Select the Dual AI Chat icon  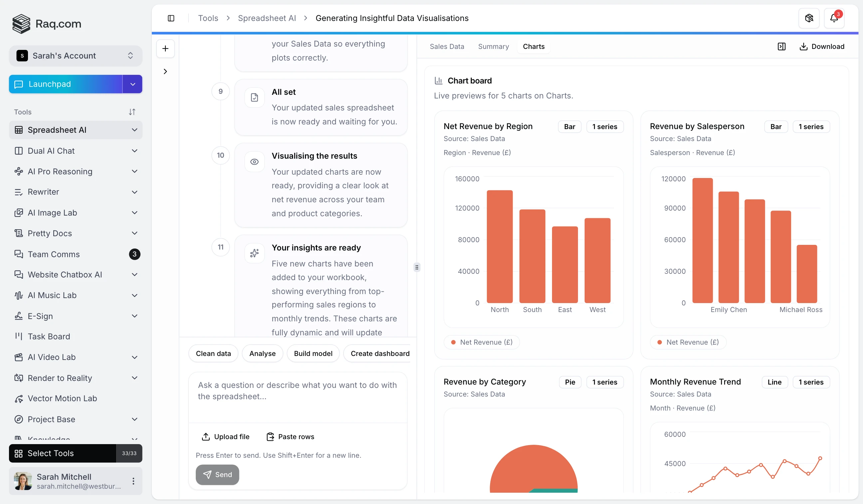click(19, 151)
